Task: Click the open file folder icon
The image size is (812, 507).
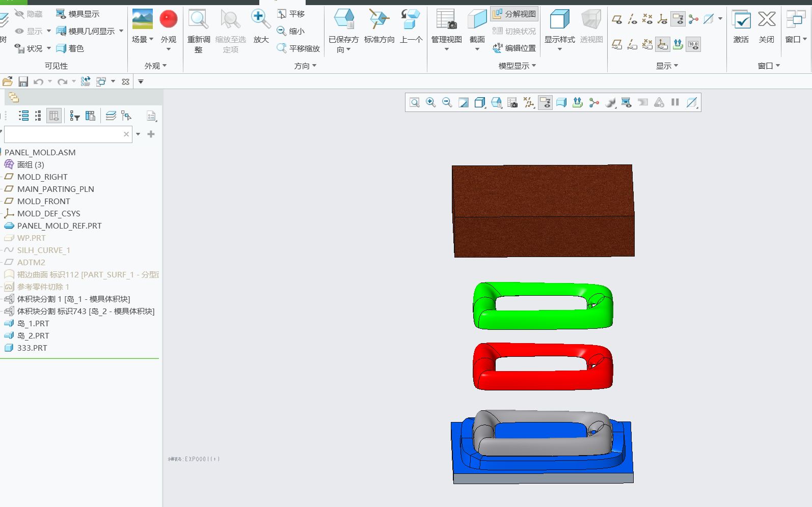Action: pos(8,81)
